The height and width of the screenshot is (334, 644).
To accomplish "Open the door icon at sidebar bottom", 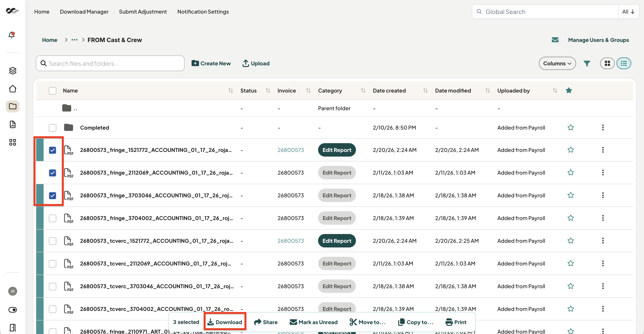I will point(12,327).
